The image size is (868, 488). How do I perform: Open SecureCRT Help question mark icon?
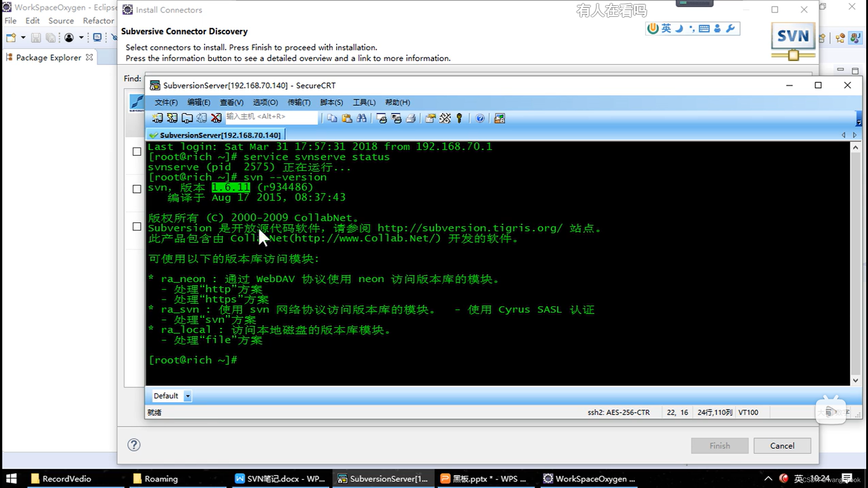click(x=480, y=118)
